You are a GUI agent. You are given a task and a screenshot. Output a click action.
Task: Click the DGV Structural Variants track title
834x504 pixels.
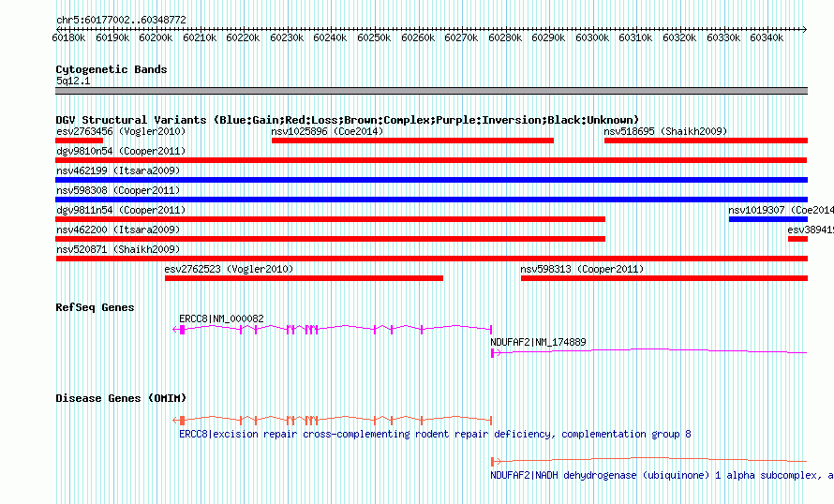pyautogui.click(x=348, y=120)
